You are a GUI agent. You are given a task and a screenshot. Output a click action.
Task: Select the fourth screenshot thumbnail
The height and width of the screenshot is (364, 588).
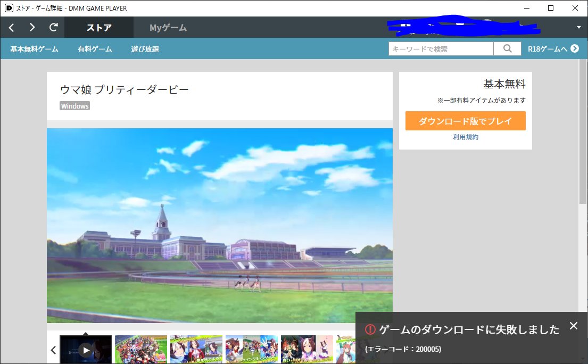pos(252,350)
